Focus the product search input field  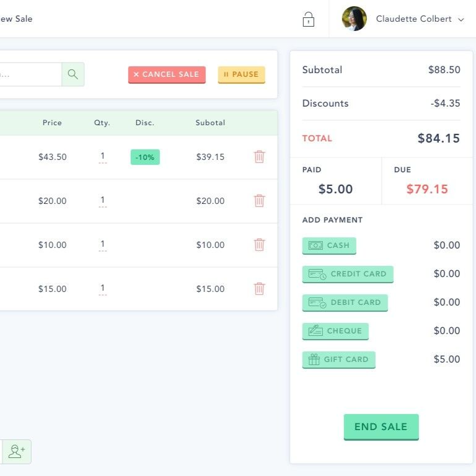(x=30, y=74)
